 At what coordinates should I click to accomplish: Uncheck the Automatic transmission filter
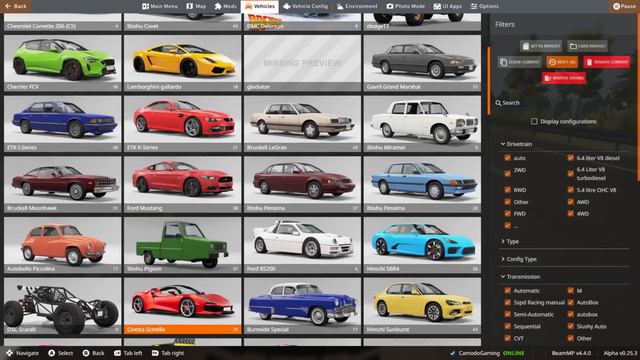tap(507, 291)
